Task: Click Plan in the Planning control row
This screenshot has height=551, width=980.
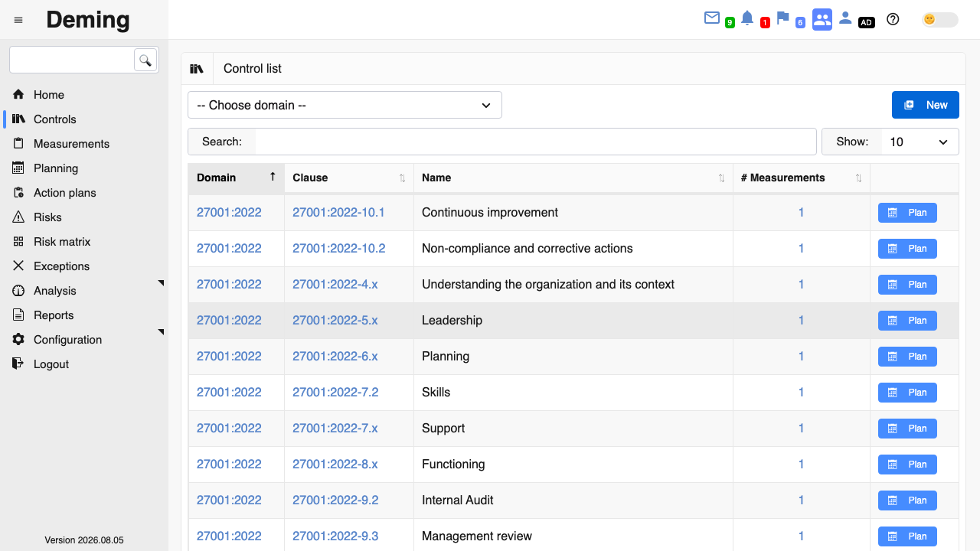Action: (x=907, y=357)
